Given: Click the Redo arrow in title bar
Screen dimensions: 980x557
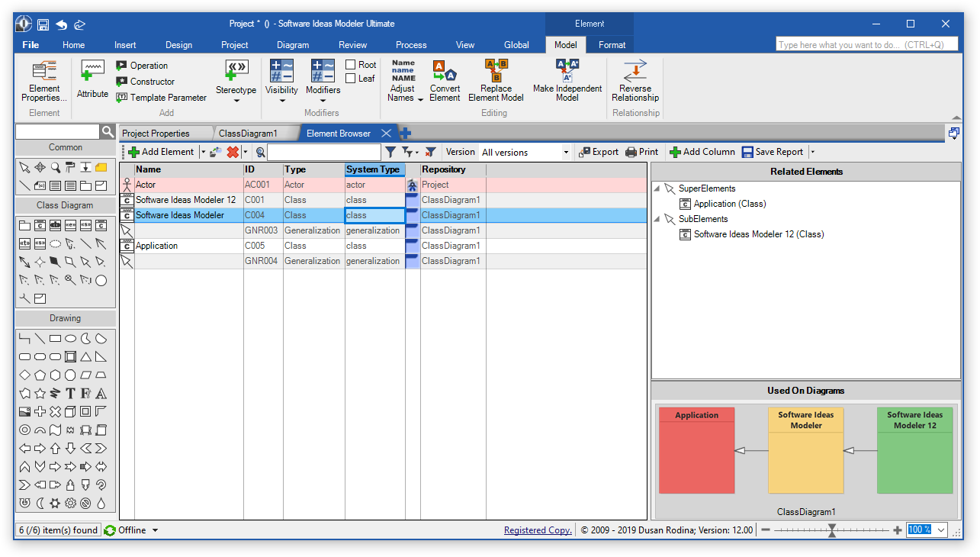Looking at the screenshot, I should coord(80,24).
